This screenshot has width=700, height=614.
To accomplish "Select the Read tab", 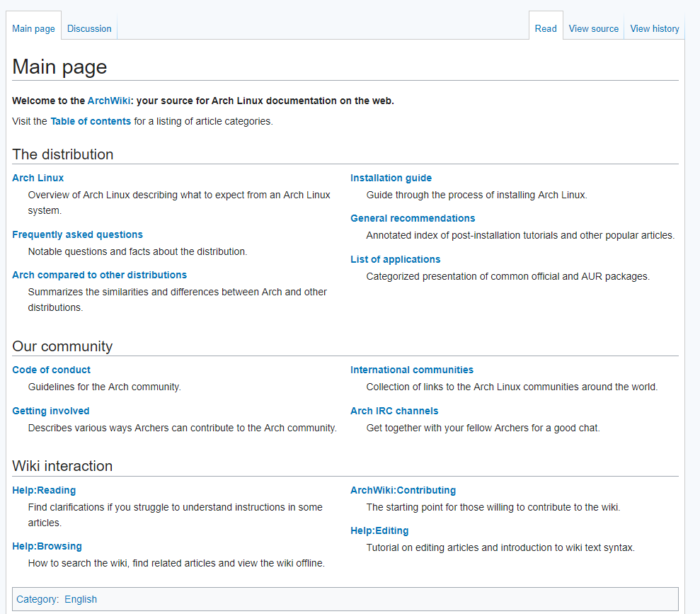I will (x=546, y=28).
